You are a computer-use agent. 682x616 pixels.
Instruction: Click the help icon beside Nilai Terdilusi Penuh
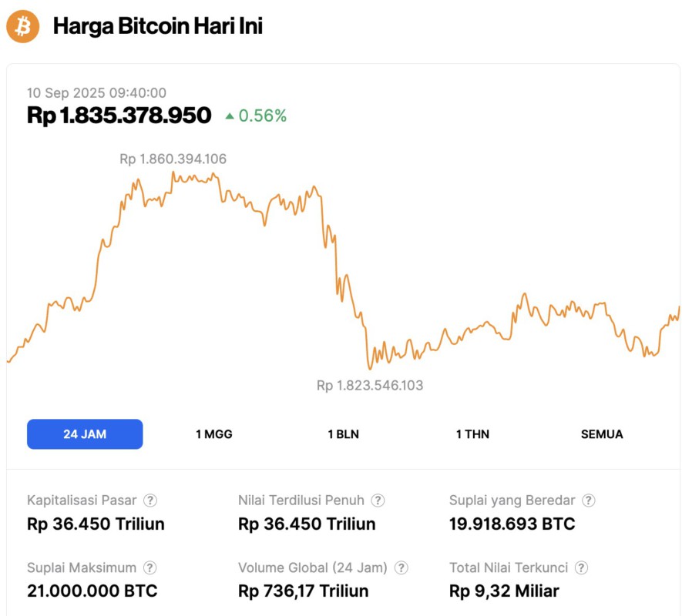[377, 500]
